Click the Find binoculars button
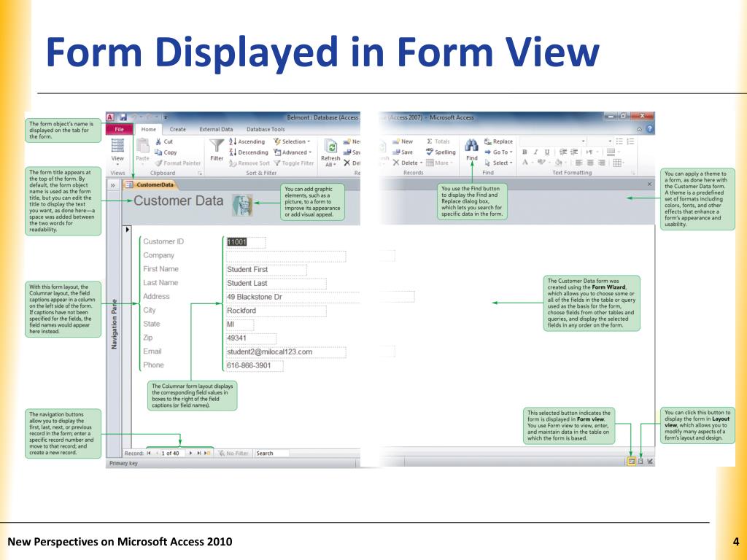 [x=472, y=150]
